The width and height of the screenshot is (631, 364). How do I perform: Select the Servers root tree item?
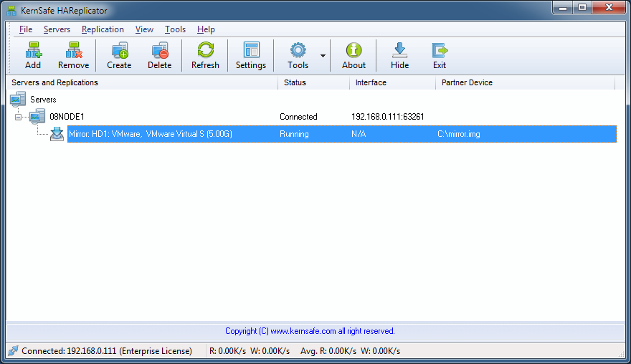[x=43, y=100]
